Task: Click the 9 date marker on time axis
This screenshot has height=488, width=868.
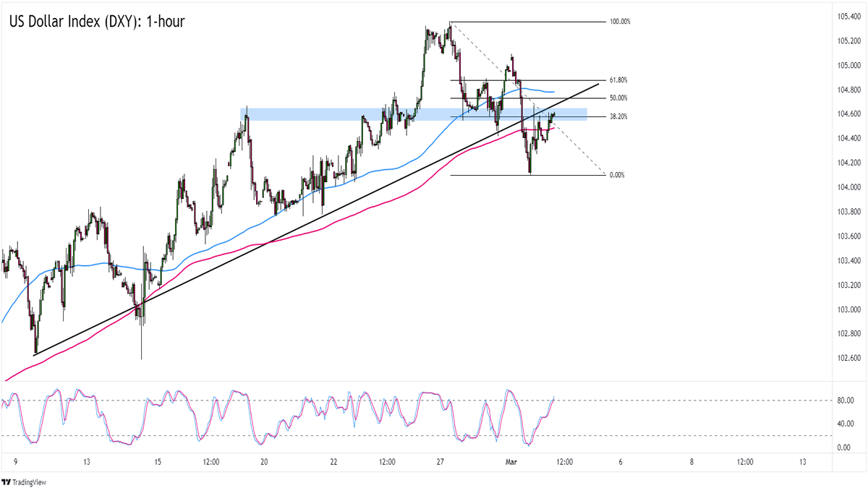Action: [14, 463]
